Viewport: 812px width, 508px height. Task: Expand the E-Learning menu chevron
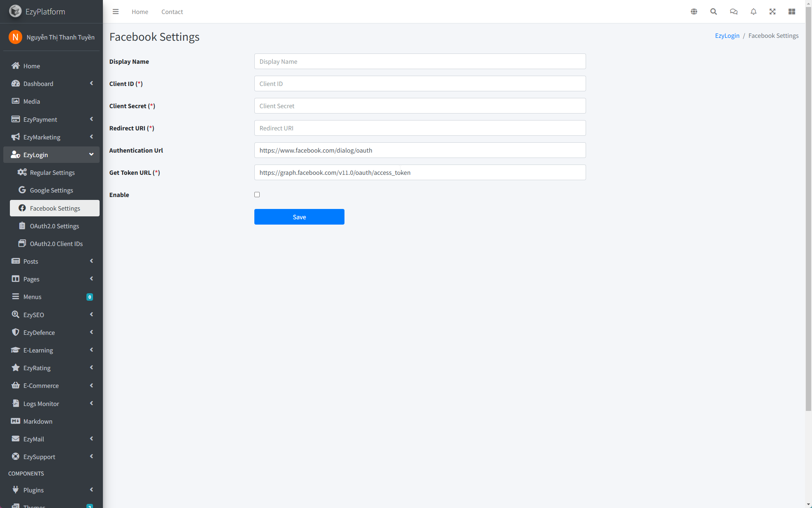pyautogui.click(x=91, y=350)
